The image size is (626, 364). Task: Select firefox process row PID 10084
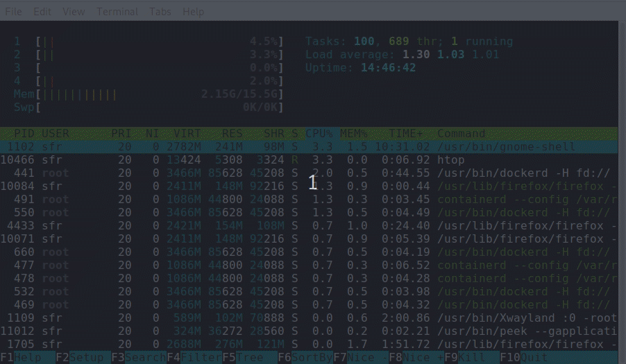click(309, 187)
